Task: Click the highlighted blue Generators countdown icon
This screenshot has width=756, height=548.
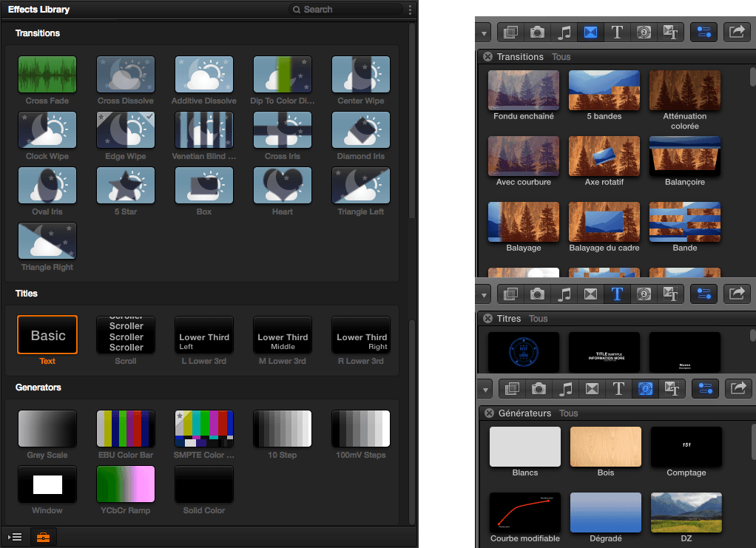Action: [x=644, y=388]
